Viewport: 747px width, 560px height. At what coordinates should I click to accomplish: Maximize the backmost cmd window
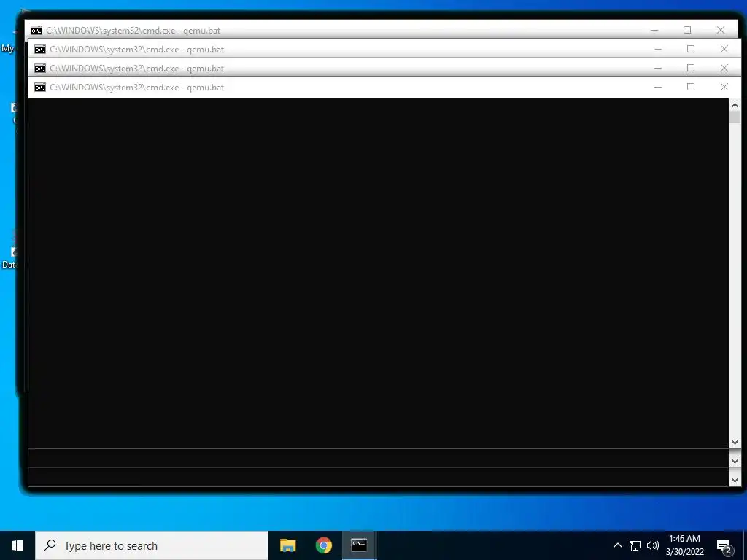[687, 30]
